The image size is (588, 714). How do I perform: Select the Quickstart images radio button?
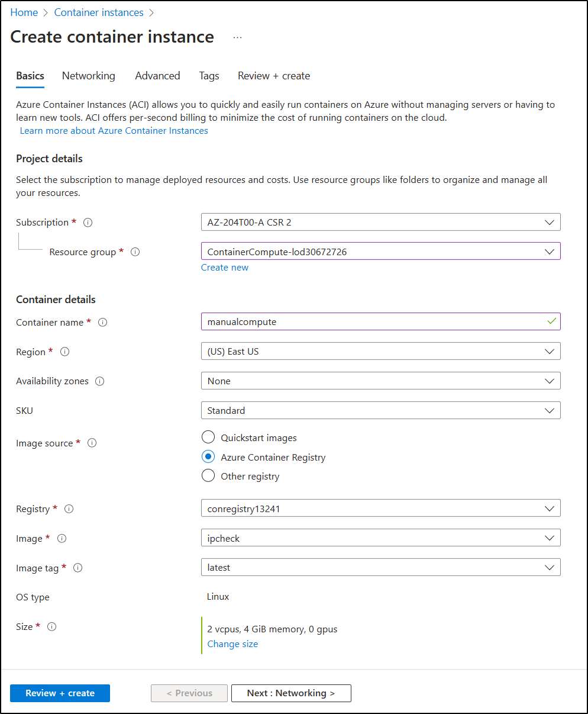[x=208, y=437]
